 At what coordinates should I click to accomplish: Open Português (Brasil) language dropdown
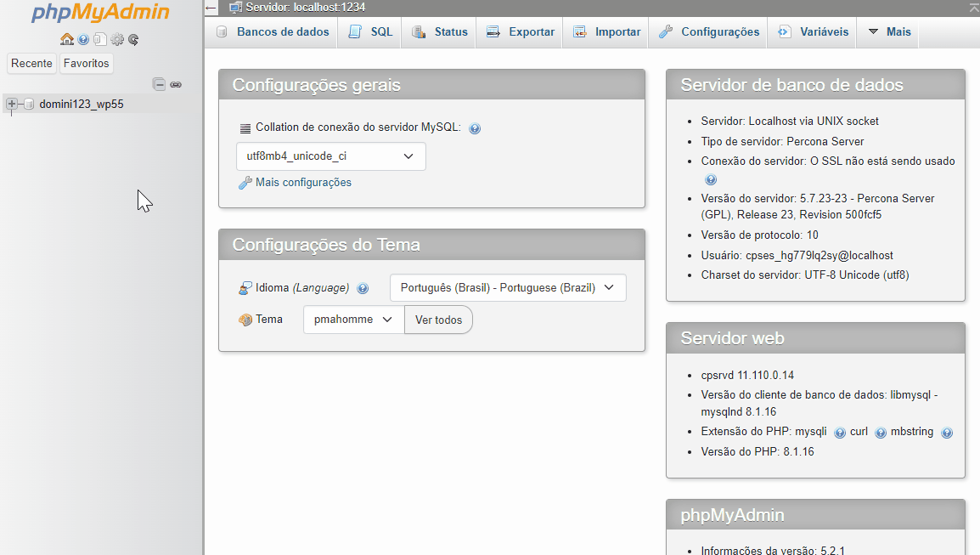click(508, 288)
